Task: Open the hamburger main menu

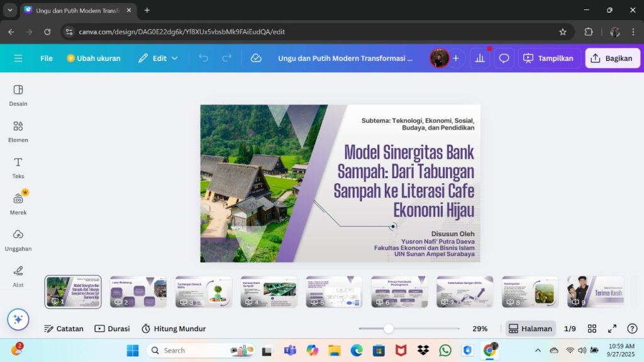Action: [18, 58]
